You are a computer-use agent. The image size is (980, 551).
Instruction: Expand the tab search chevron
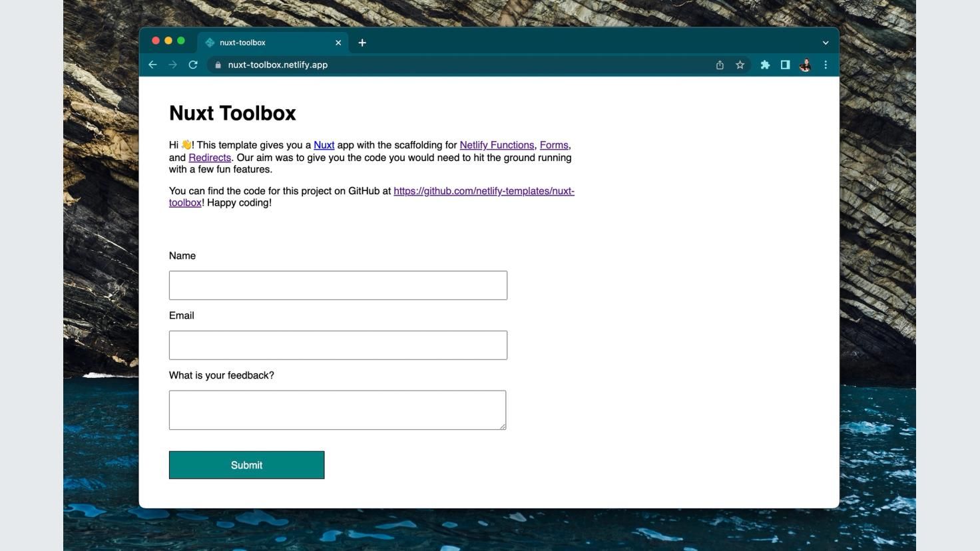coord(826,43)
